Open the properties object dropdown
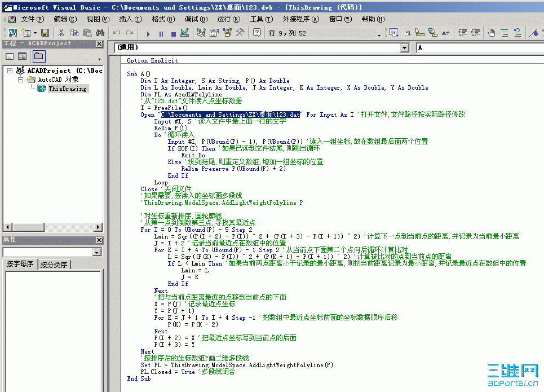Screen dimensions: 544x392 pyautogui.click(x=97, y=253)
